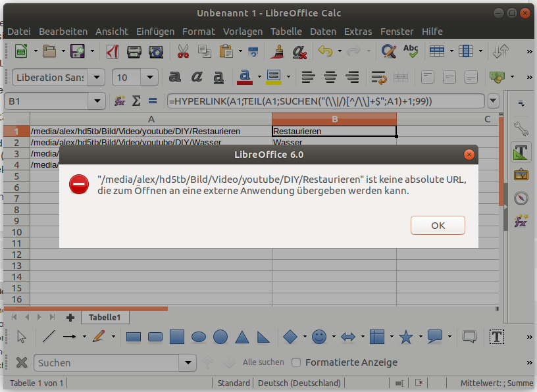Toggle Wrap Text
This screenshot has width=537, height=392.
[378, 78]
